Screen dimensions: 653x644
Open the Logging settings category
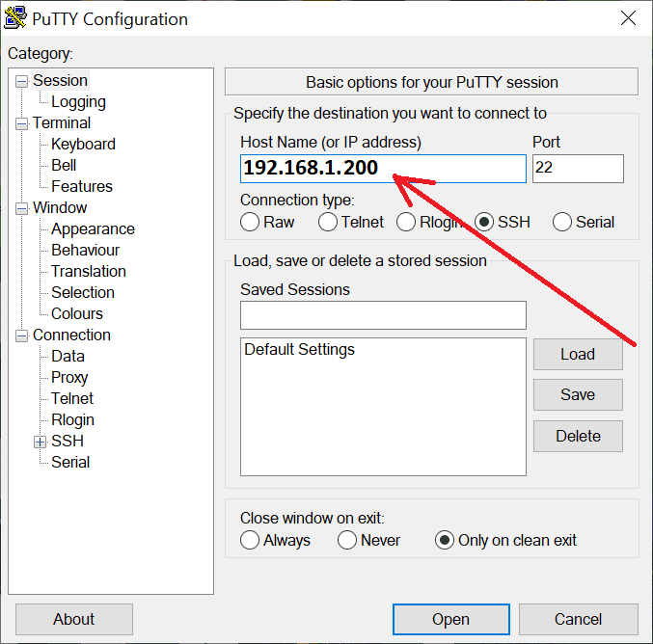click(x=78, y=102)
